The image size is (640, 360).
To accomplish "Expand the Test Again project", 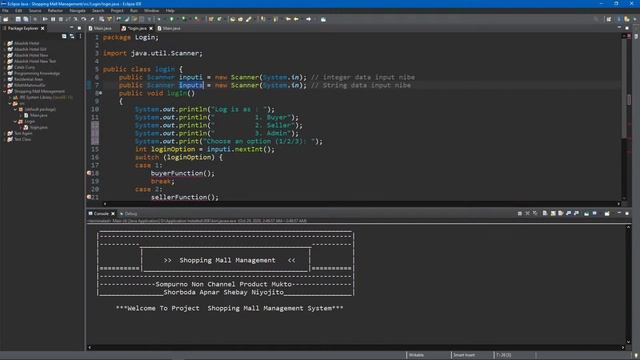I will click(x=4, y=133).
